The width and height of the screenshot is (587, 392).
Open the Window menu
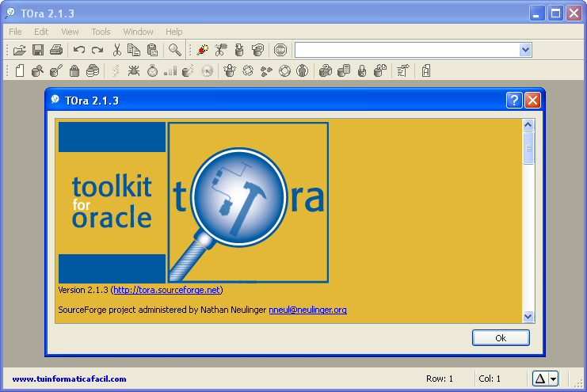[x=138, y=32]
